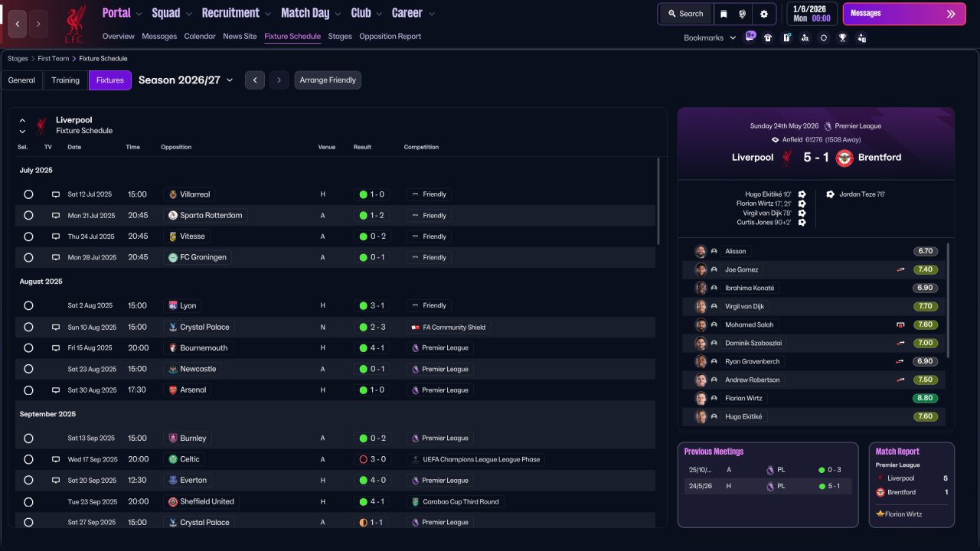Expand the Squad menu dropdown
This screenshot has height=551, width=980.
pyautogui.click(x=188, y=14)
